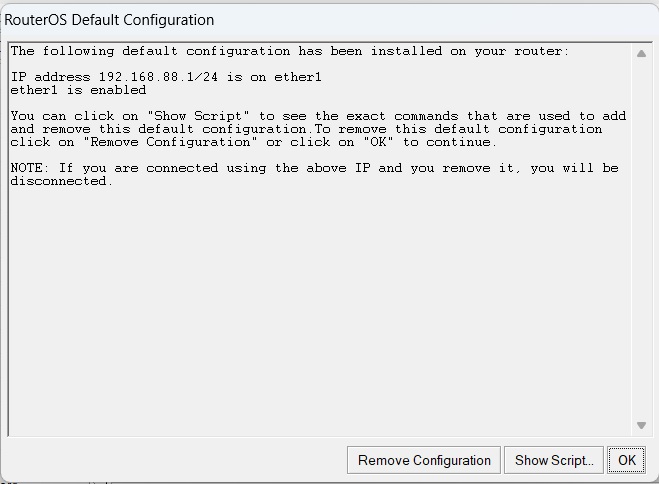Click the vertical scrollbar track between arrows
The width and height of the screenshot is (659, 484).
[x=641, y=239]
